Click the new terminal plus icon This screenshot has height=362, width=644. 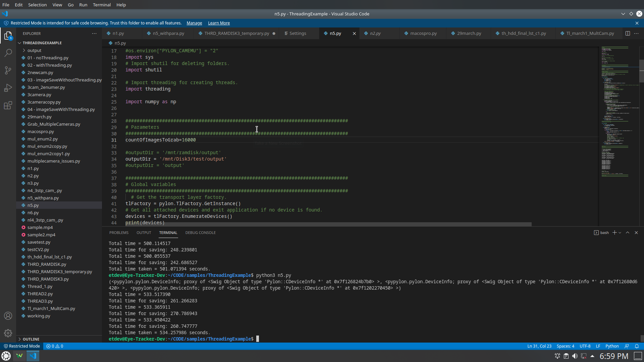pyautogui.click(x=614, y=233)
